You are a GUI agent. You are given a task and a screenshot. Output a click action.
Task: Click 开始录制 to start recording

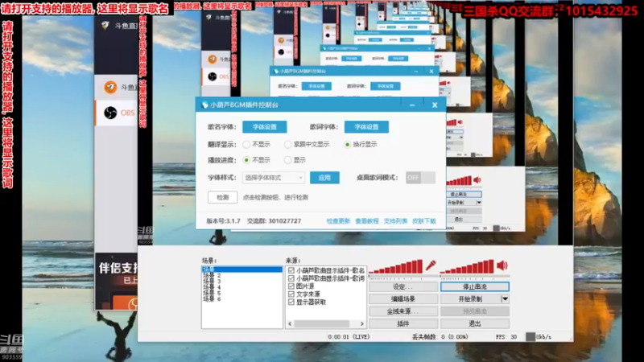click(471, 298)
